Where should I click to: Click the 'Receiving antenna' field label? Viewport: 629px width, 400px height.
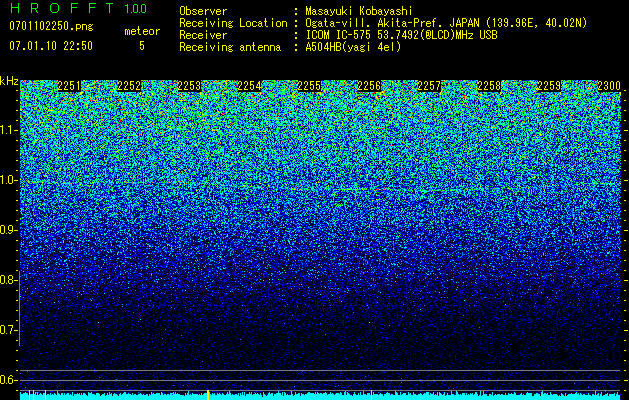tap(230, 47)
